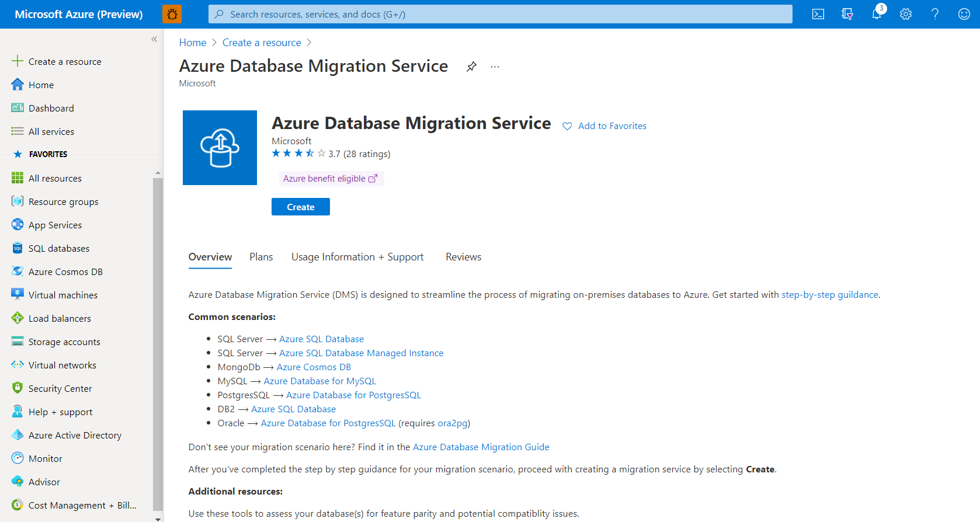
Task: Open the Azure Database Migration Guide link
Action: [481, 447]
